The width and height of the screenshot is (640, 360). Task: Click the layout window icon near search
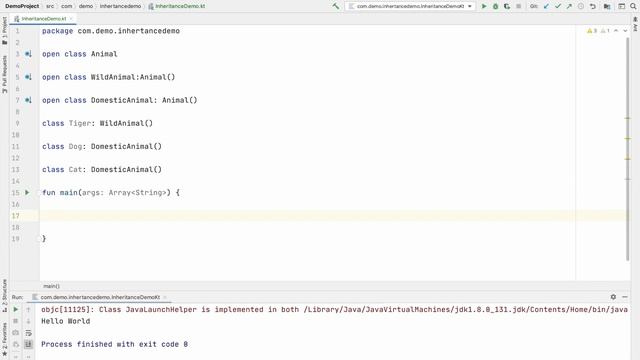tap(622, 6)
